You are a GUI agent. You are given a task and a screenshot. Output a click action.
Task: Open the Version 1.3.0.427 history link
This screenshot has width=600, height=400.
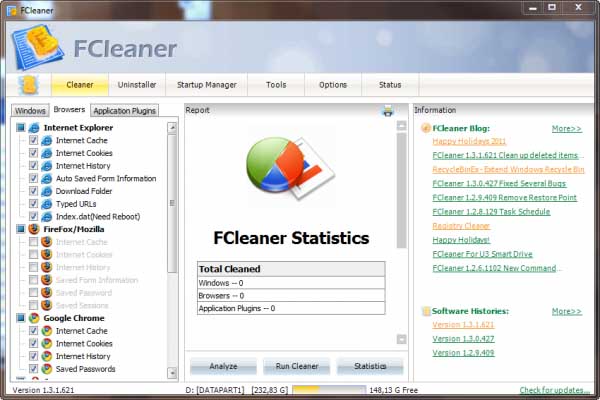point(463,339)
